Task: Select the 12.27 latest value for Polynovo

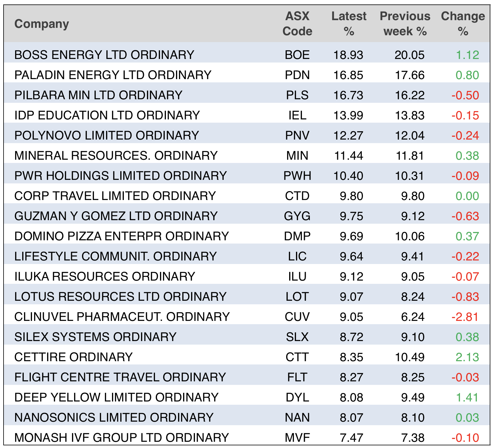Action: (x=348, y=135)
